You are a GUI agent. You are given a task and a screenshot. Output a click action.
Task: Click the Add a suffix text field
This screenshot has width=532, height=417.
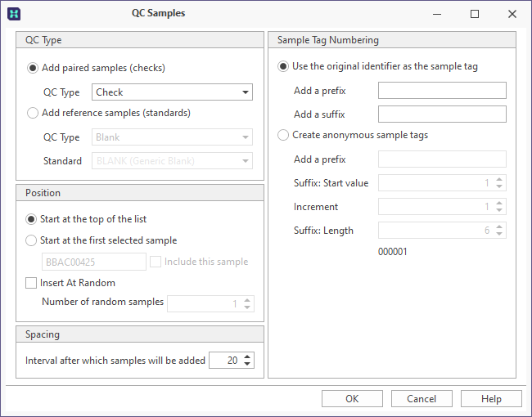tap(442, 114)
